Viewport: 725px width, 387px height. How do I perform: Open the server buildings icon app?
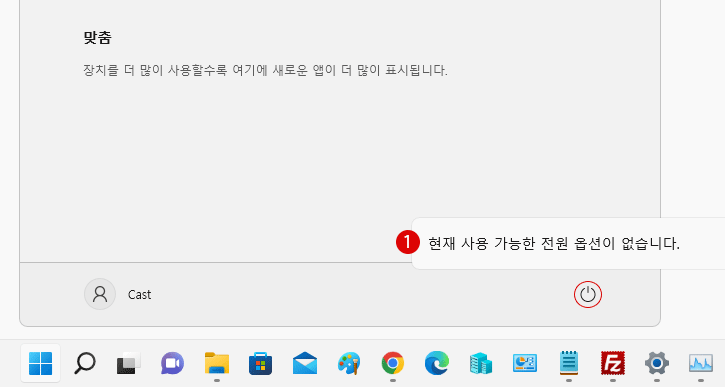(x=481, y=363)
